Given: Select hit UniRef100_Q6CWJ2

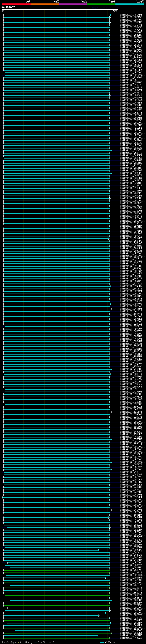Looking at the screenshot, I should [131, 45].
